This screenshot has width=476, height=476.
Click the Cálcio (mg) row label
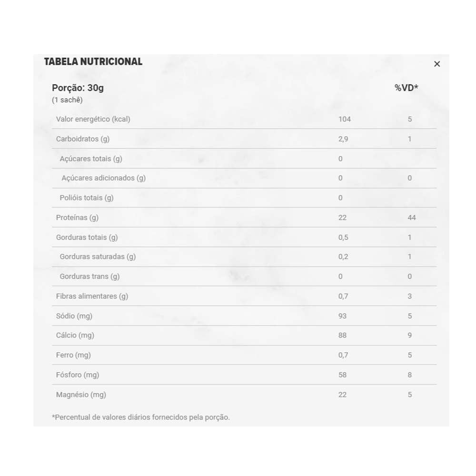(75, 335)
